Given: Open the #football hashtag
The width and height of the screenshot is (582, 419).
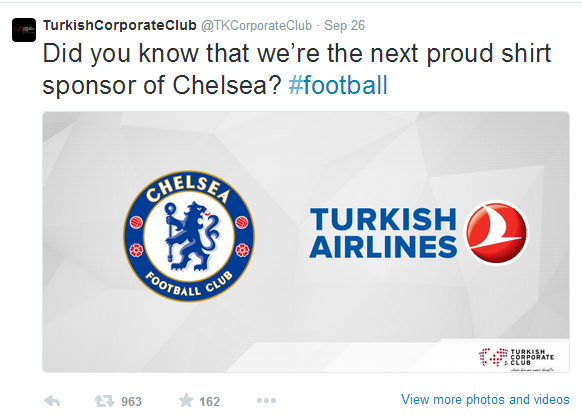Looking at the screenshot, I should click(338, 85).
